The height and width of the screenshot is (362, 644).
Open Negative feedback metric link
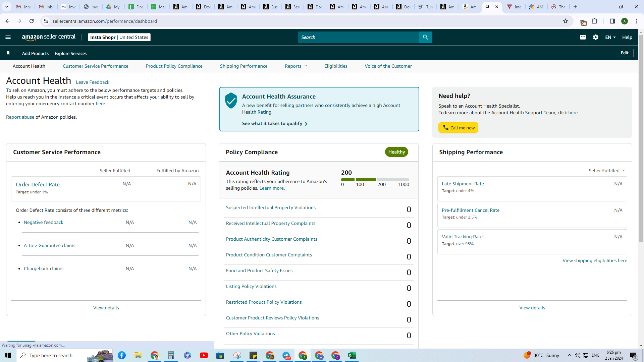point(43,222)
